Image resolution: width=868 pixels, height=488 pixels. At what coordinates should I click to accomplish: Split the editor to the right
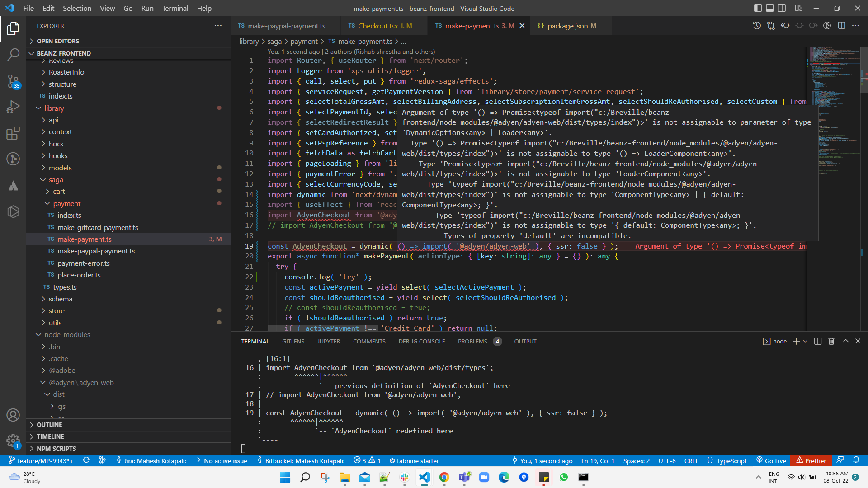(842, 26)
